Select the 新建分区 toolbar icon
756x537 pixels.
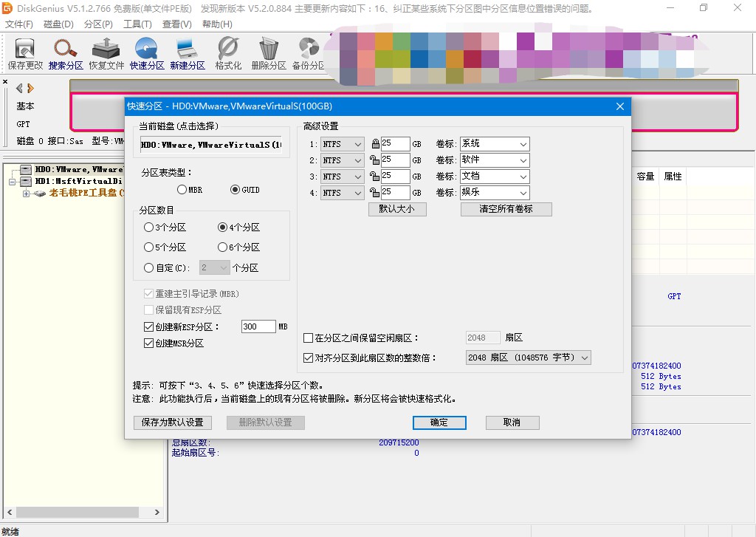pos(187,54)
